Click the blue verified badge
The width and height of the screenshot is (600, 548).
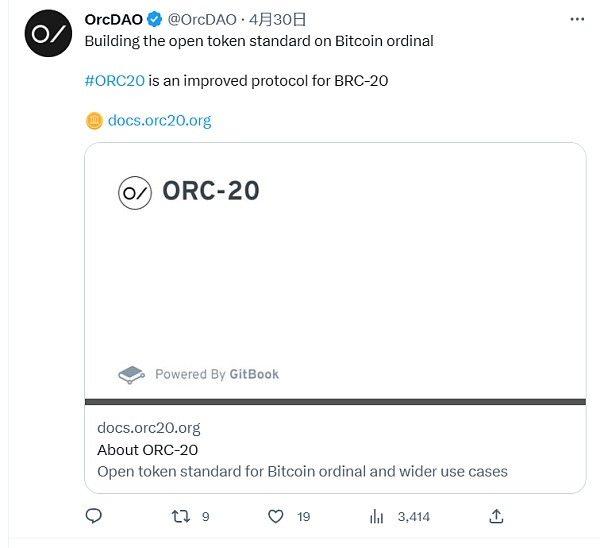pyautogui.click(x=155, y=19)
